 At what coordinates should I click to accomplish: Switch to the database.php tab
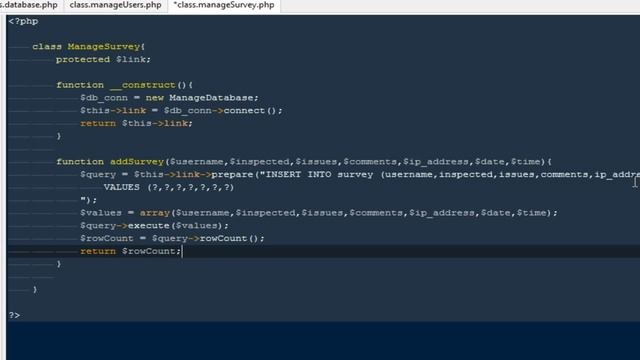coord(29,5)
